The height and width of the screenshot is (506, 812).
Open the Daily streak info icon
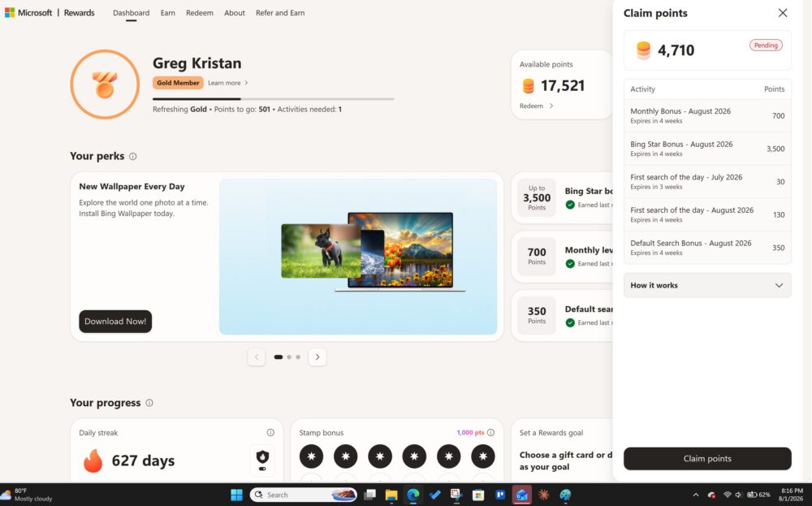(270, 432)
